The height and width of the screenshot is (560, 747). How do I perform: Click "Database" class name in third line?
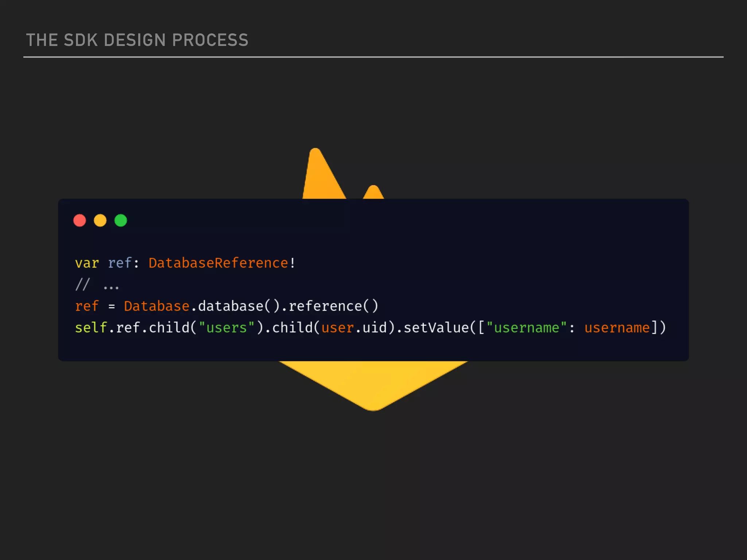click(x=156, y=306)
